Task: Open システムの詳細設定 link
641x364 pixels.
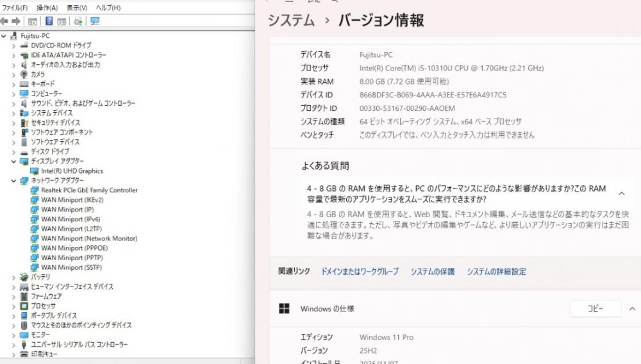Action: click(496, 271)
